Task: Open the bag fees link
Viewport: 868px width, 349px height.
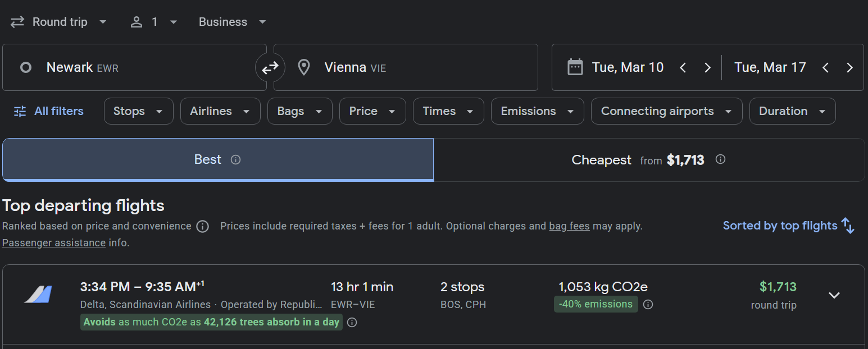Action: 569,226
